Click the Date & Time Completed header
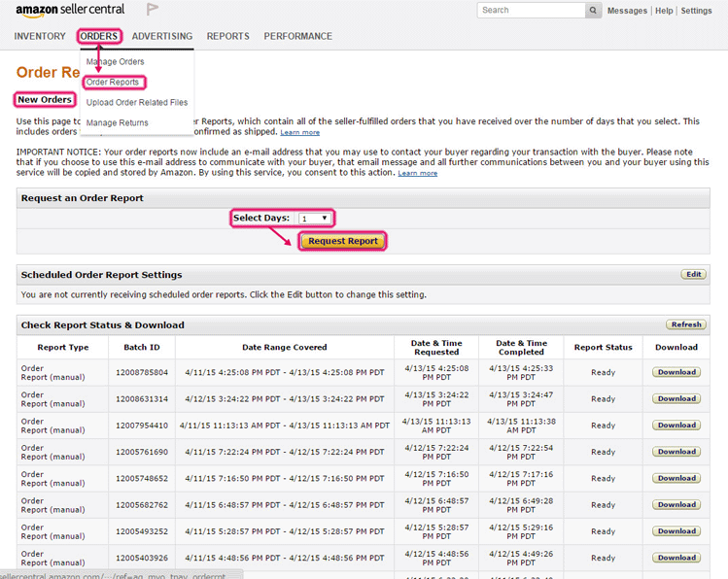Screen dimensions: 728x579 521,348
